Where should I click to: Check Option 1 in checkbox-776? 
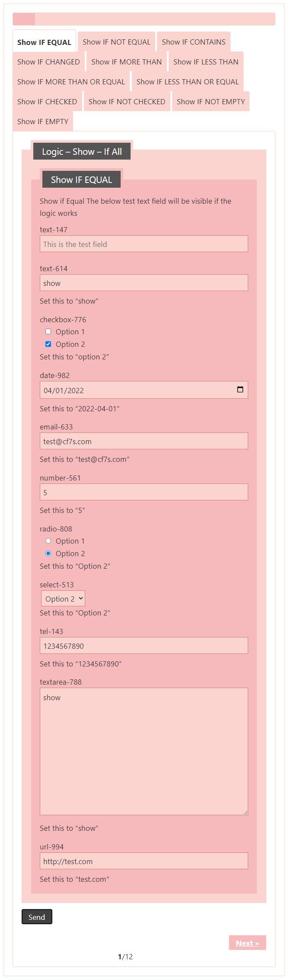click(x=48, y=332)
